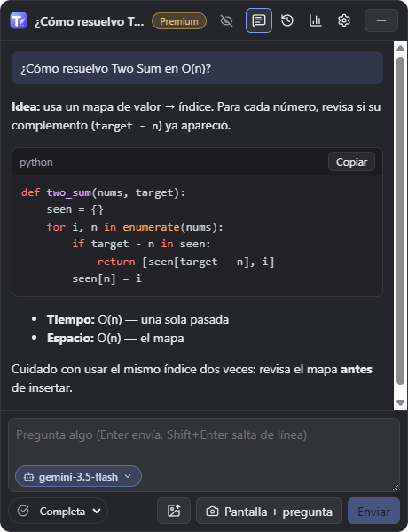The width and height of the screenshot is (408, 532).
Task: Click Pantalla + pregunta button
Action: [x=269, y=511]
